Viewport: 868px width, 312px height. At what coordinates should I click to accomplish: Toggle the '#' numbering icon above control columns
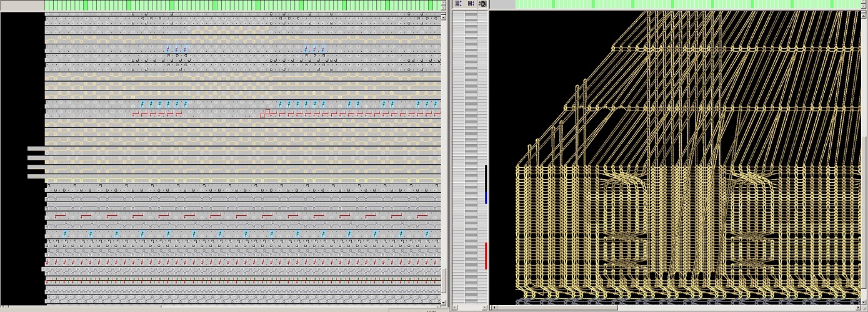tap(482, 4)
